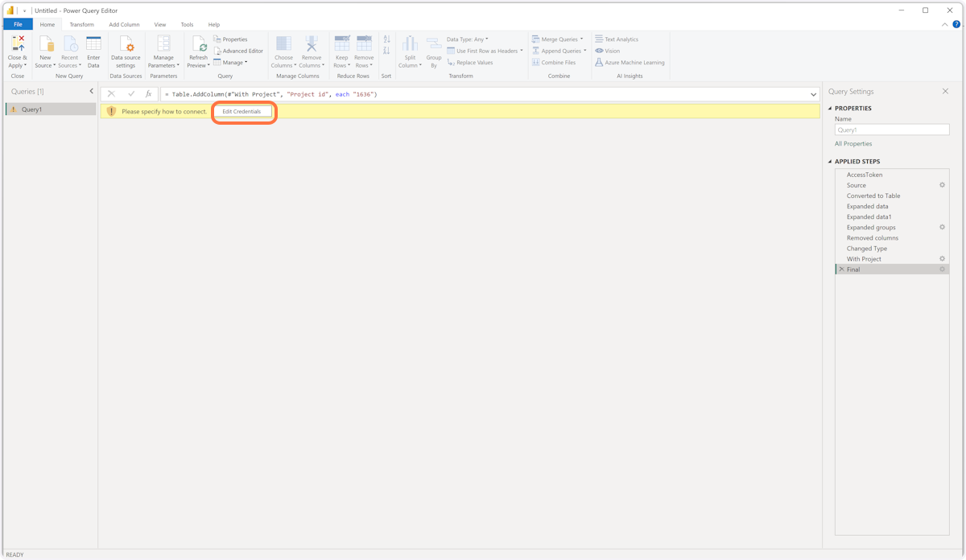Open Expanded groups step settings gear
The width and height of the screenshot is (966, 560).
click(942, 227)
